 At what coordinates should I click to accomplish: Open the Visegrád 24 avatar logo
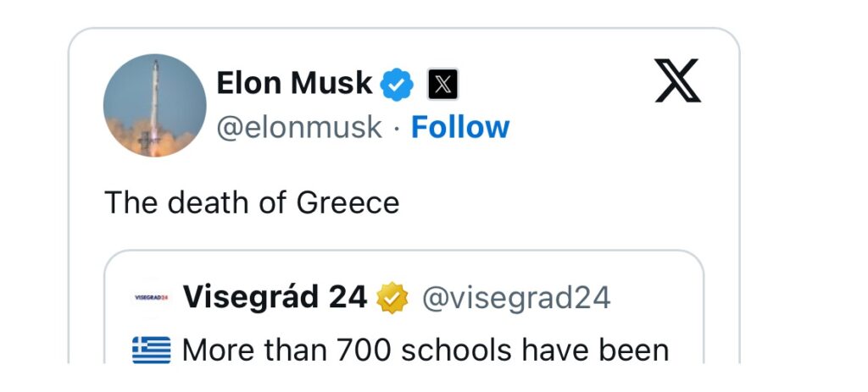151,298
